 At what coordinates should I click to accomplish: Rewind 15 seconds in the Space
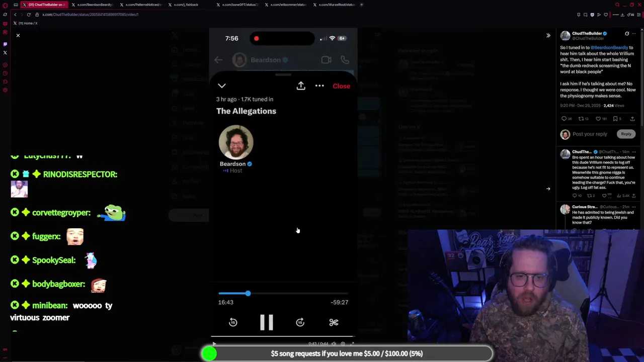click(x=233, y=322)
